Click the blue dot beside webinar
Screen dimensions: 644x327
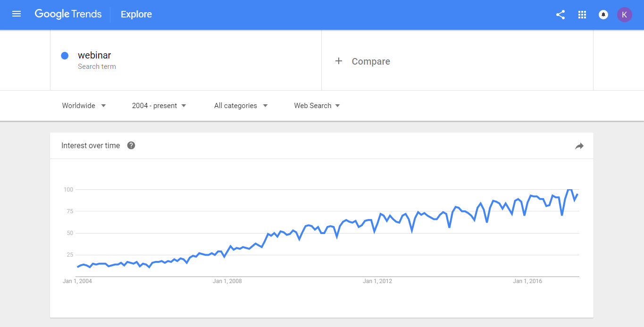pos(65,56)
